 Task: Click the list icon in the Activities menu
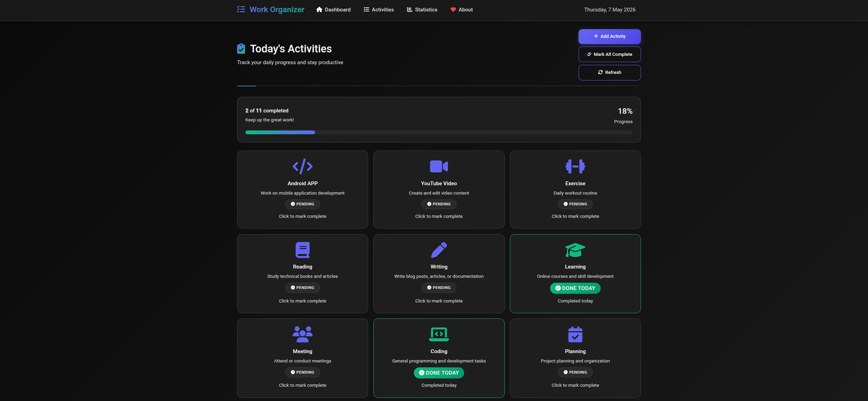(366, 10)
